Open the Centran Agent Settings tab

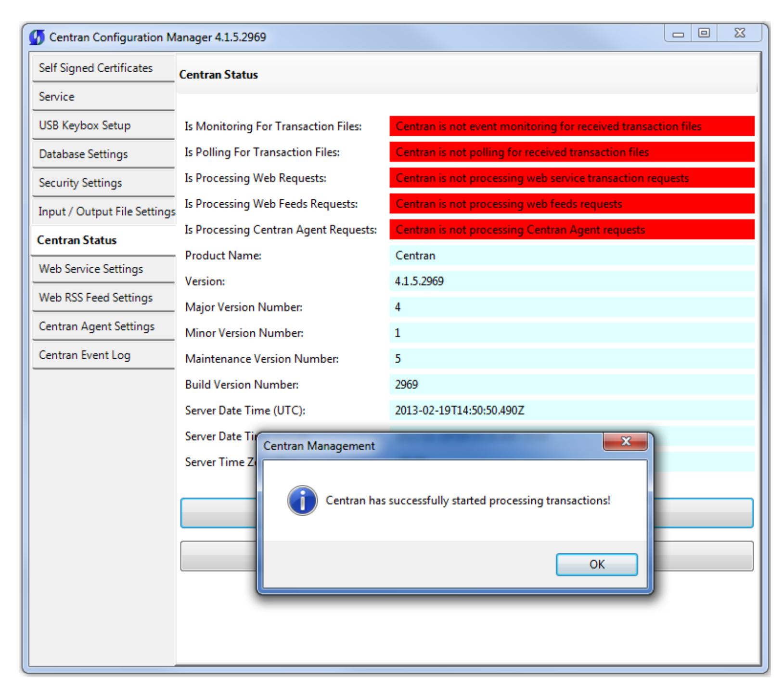point(103,326)
